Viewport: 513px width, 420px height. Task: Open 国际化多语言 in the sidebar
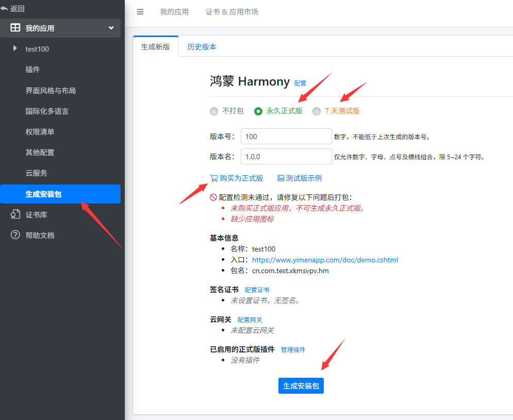(x=47, y=111)
